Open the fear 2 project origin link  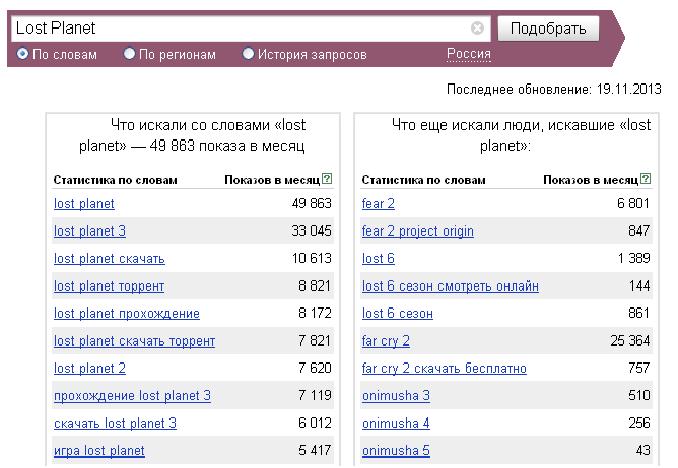pyautogui.click(x=418, y=231)
